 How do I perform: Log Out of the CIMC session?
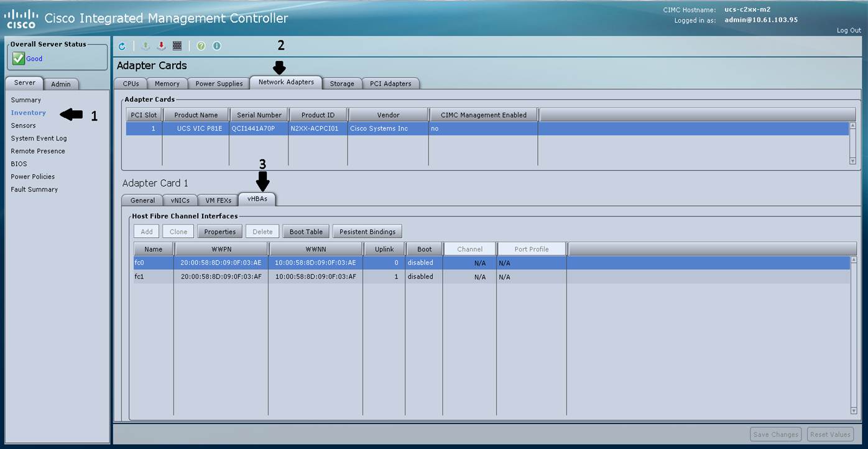(849, 30)
